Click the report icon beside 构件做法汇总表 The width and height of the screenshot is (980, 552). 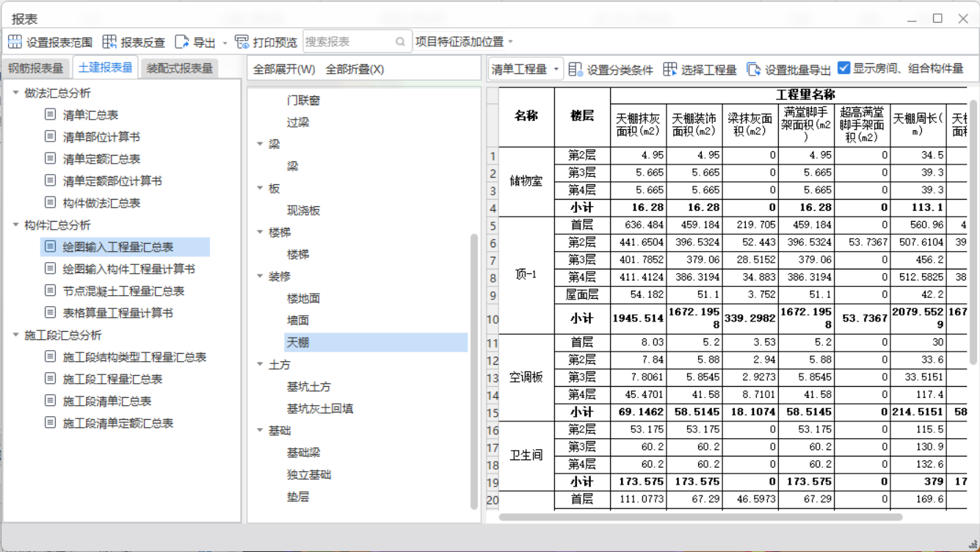50,203
